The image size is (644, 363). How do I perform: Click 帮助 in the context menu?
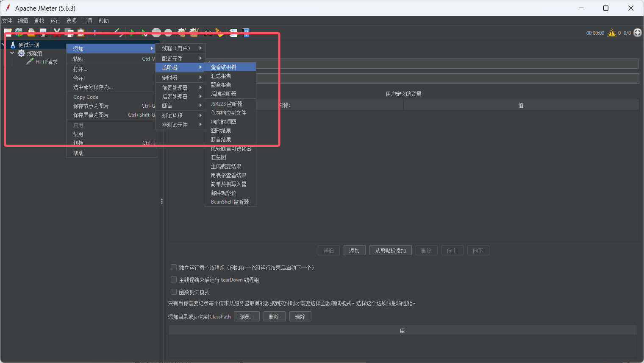[112, 153]
